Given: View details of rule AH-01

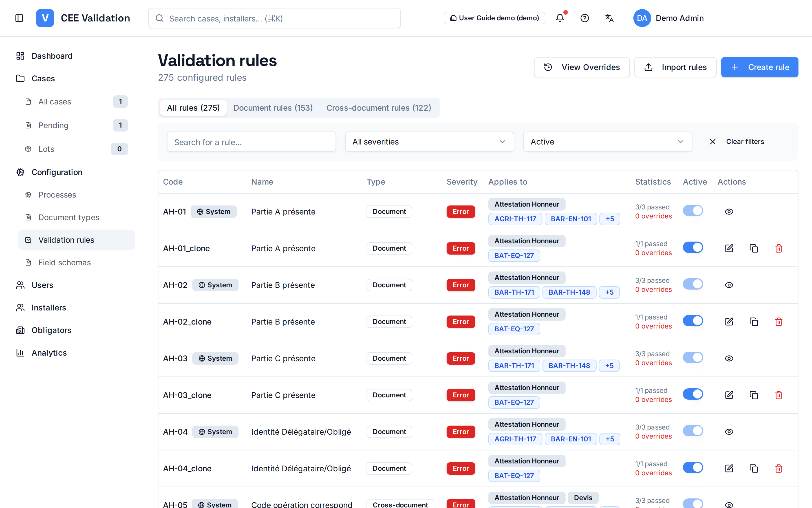Looking at the screenshot, I should (x=729, y=212).
